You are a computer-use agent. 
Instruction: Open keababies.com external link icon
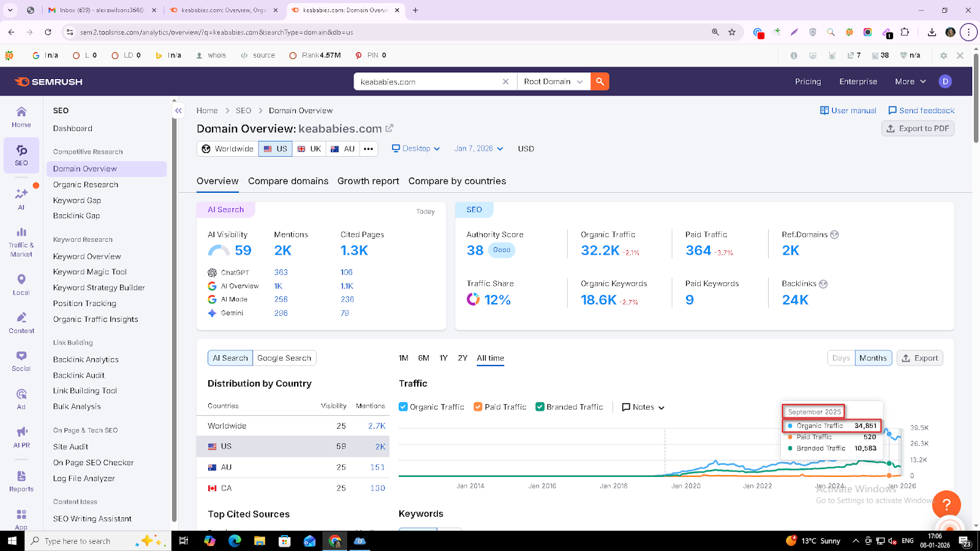click(x=389, y=129)
